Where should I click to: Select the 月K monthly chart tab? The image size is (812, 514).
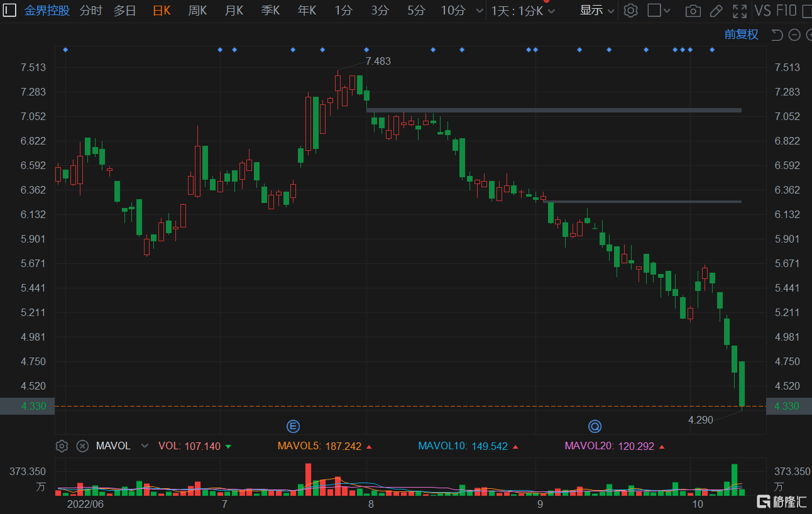tap(234, 10)
